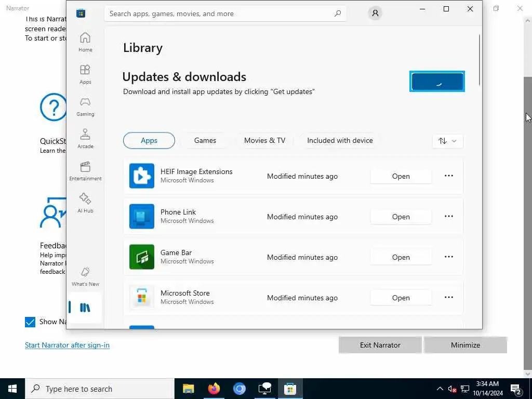Click the QuickStart question mark icon in Narrator
Screen dimensions: 532x399
[54, 107]
